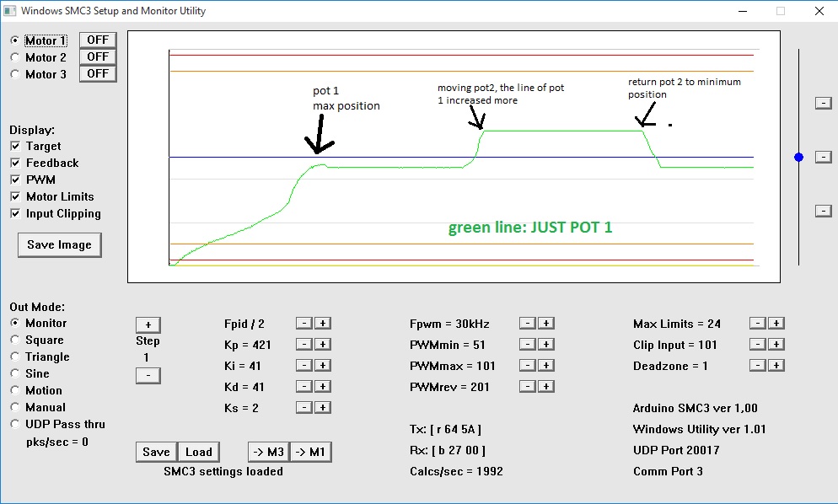
Task: Click the middle minus button beside slider
Action: tap(824, 157)
